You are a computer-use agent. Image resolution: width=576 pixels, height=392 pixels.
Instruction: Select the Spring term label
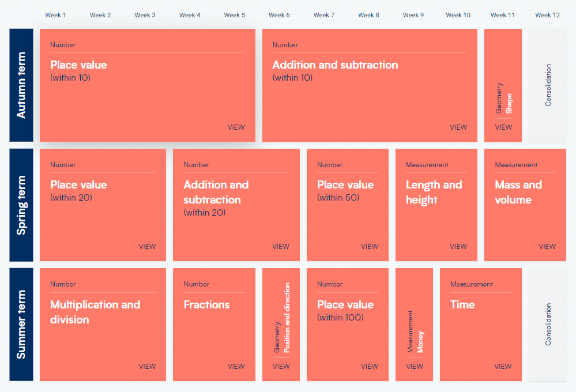pos(21,205)
